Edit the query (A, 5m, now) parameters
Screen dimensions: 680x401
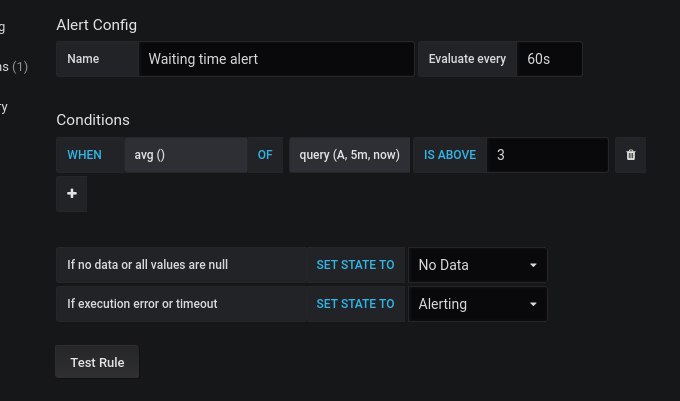(350, 155)
